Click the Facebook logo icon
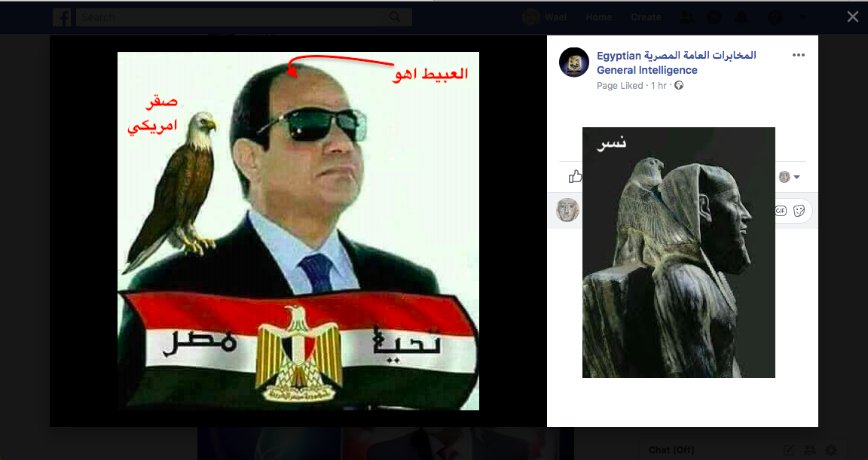868x460 pixels. (x=62, y=17)
